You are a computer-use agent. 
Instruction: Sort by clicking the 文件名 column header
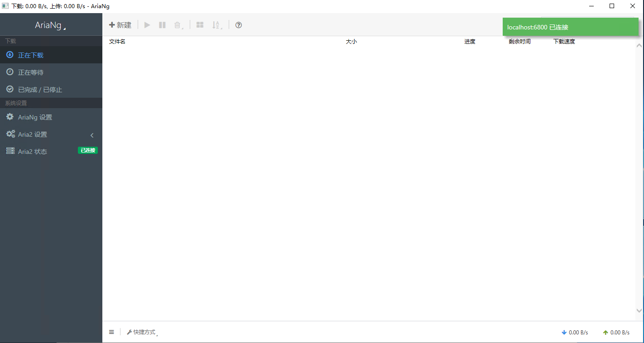[x=117, y=42]
